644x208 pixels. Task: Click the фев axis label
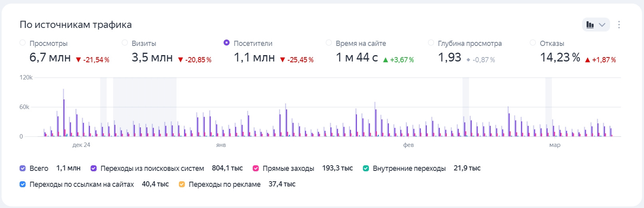(x=408, y=145)
